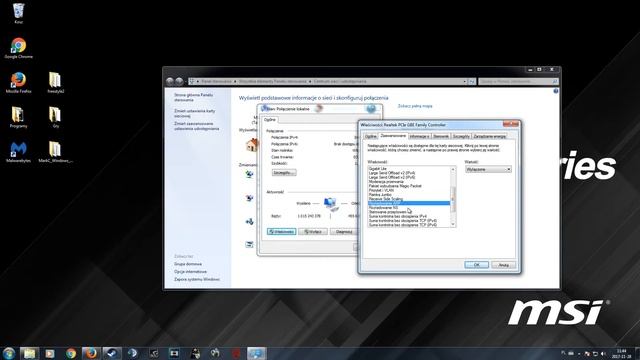The width and height of the screenshot is (640, 360).
Task: Select 'Ramka Jumbo' property
Action: [x=380, y=195]
